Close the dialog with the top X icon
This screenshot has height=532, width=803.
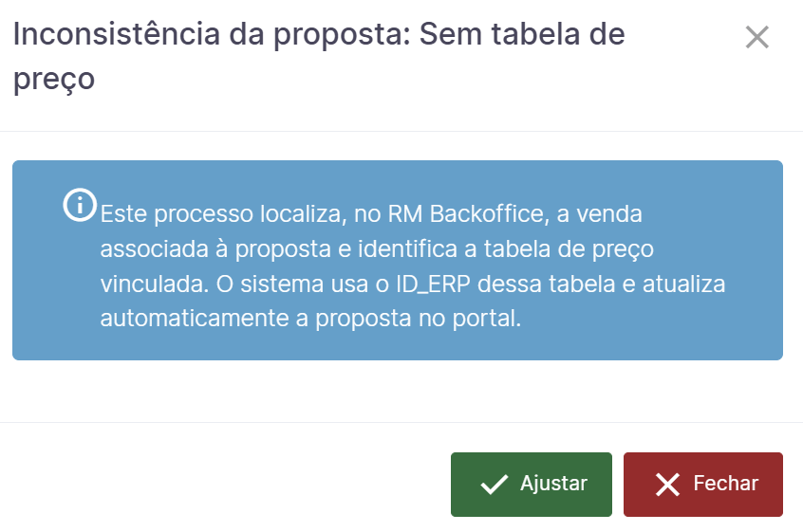tap(756, 38)
